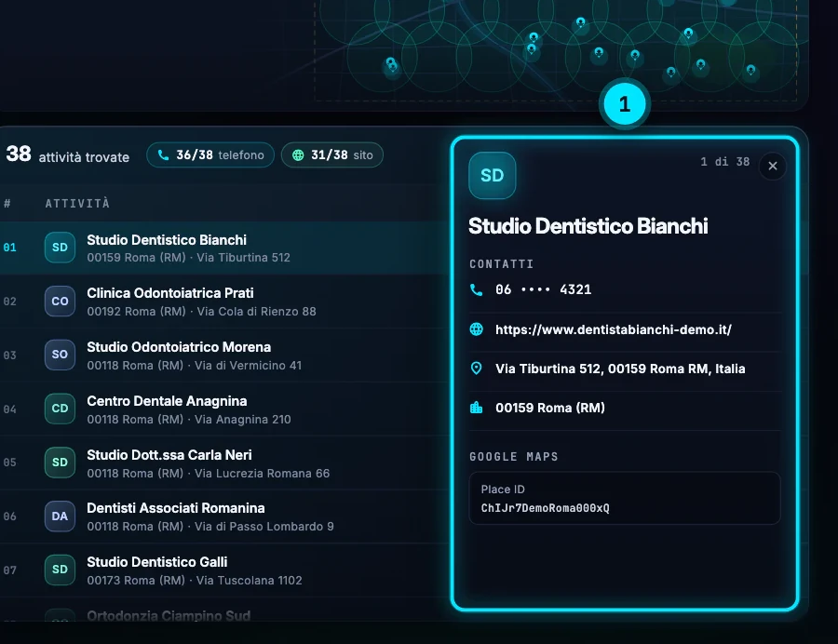Click the phone icon beside 06 •••• 4321
This screenshot has width=838, height=644.
pos(476,290)
